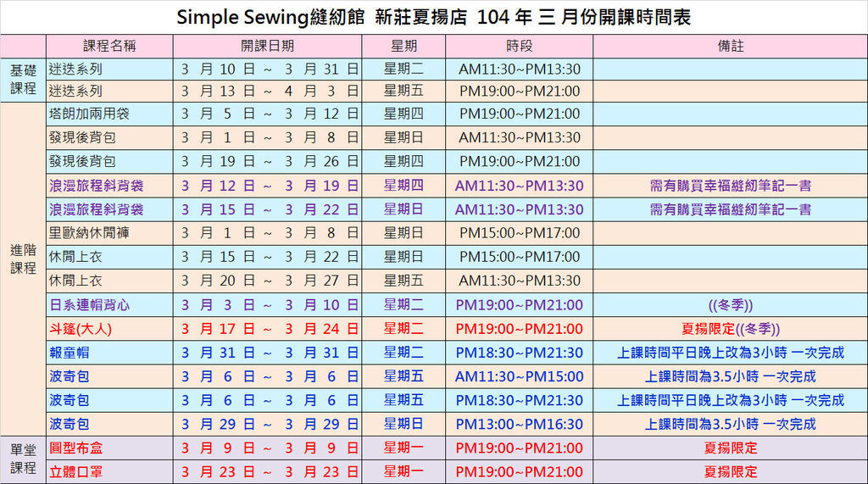
Task: Select '迷迭系列' in the 星期二 row
Action: click(x=75, y=70)
